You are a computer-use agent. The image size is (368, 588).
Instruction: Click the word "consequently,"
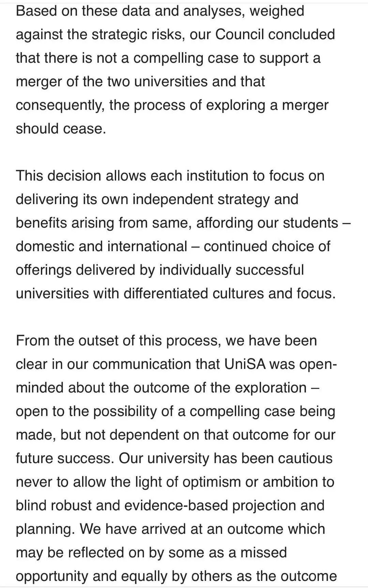point(60,106)
